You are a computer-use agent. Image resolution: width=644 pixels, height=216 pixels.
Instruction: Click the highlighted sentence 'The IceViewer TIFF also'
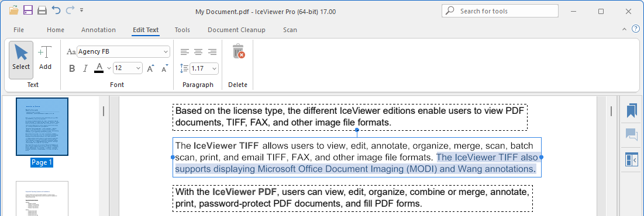(487, 158)
